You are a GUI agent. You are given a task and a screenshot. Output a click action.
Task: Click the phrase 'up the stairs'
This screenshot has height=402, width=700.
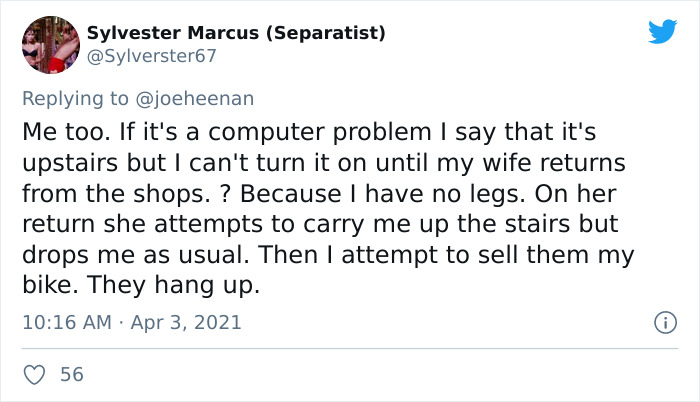[x=509, y=221]
